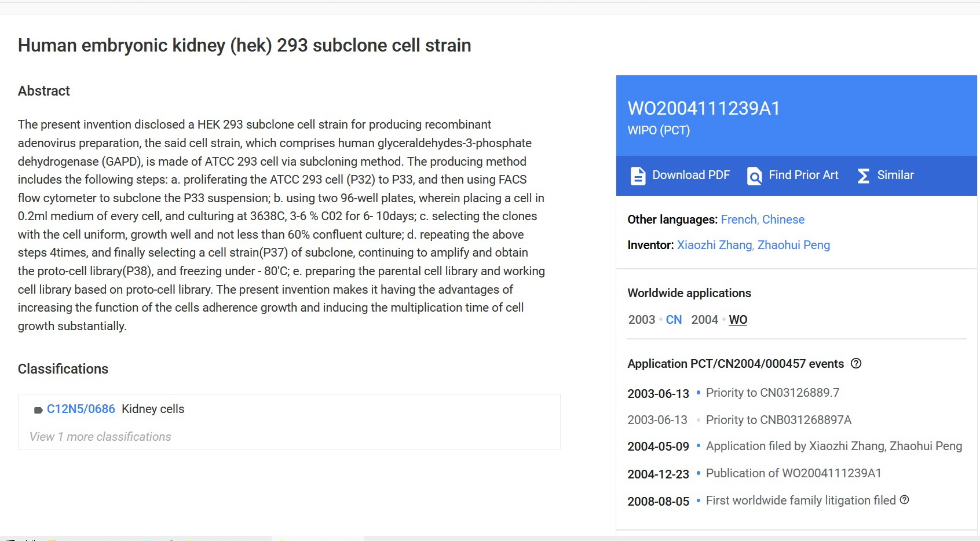Expand View 1 more classifications
980x541 pixels.
coord(100,437)
